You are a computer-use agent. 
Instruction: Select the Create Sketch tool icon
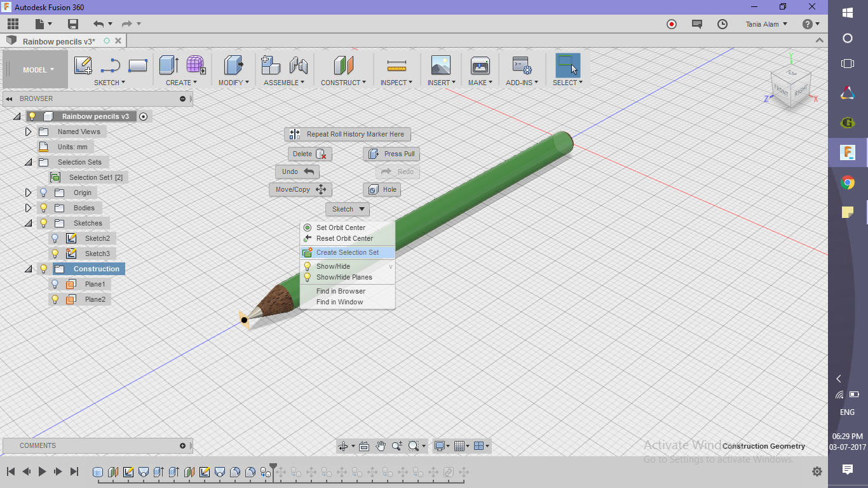click(x=83, y=65)
